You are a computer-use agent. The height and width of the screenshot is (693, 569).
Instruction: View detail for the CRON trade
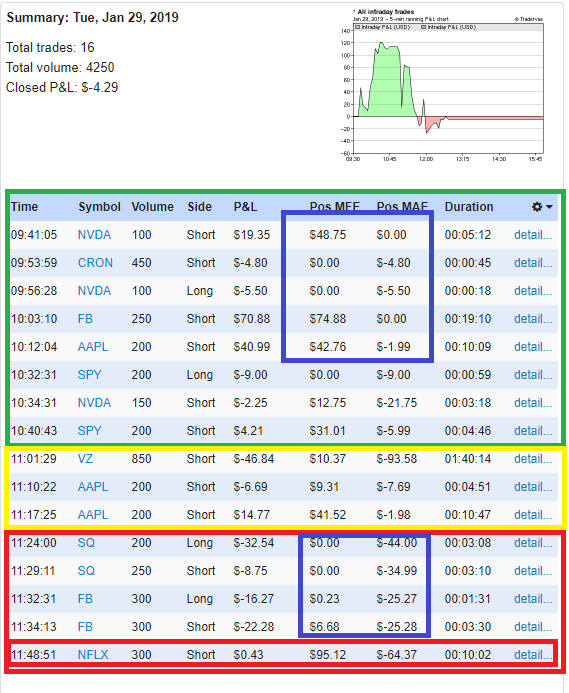coord(533,263)
